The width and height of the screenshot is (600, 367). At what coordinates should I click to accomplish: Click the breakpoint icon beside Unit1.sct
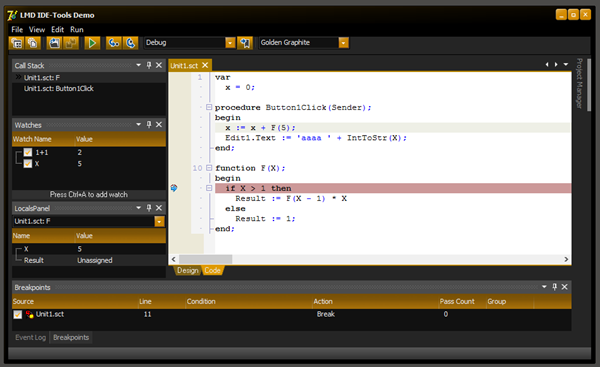(29, 314)
